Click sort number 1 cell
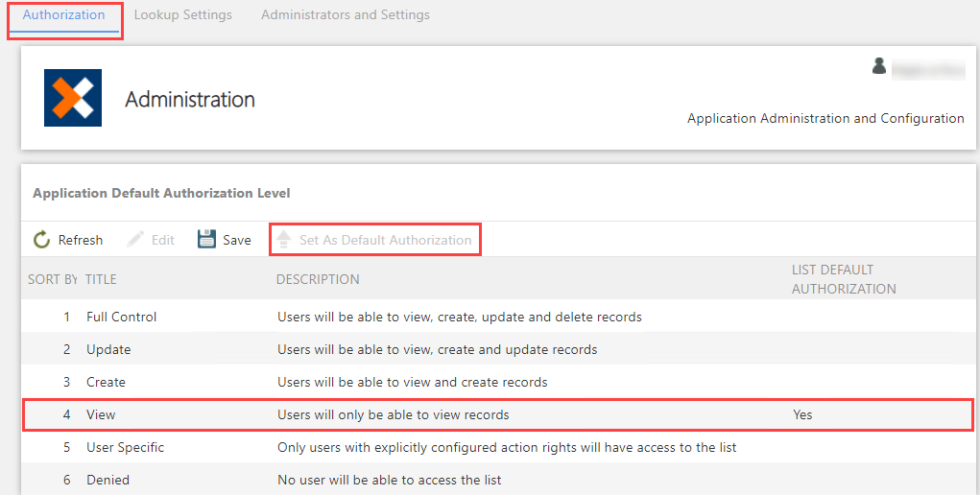 click(66, 317)
